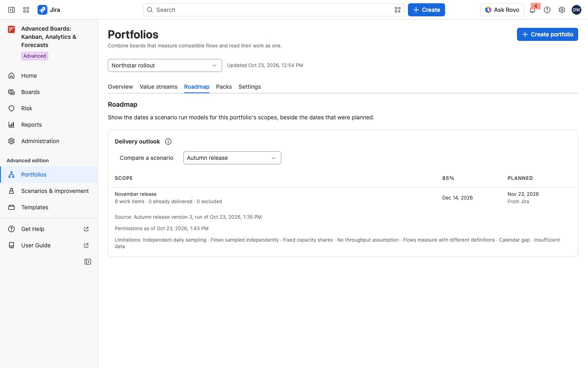Open the DW user avatar

tap(577, 10)
